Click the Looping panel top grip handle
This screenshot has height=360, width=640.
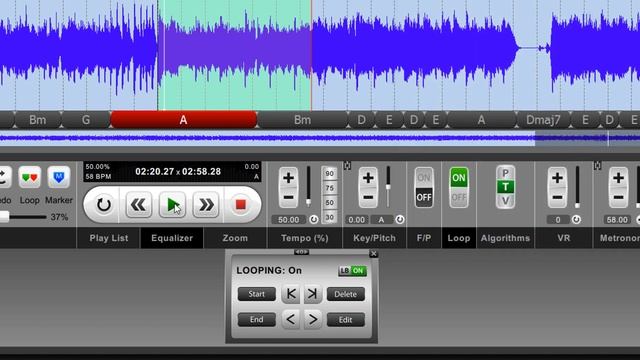click(301, 252)
